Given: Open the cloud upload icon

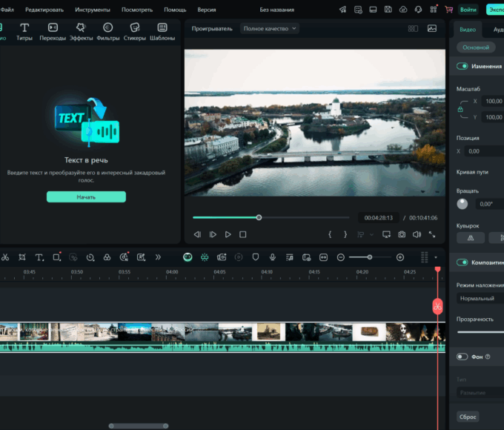Looking at the screenshot, I should [403, 10].
